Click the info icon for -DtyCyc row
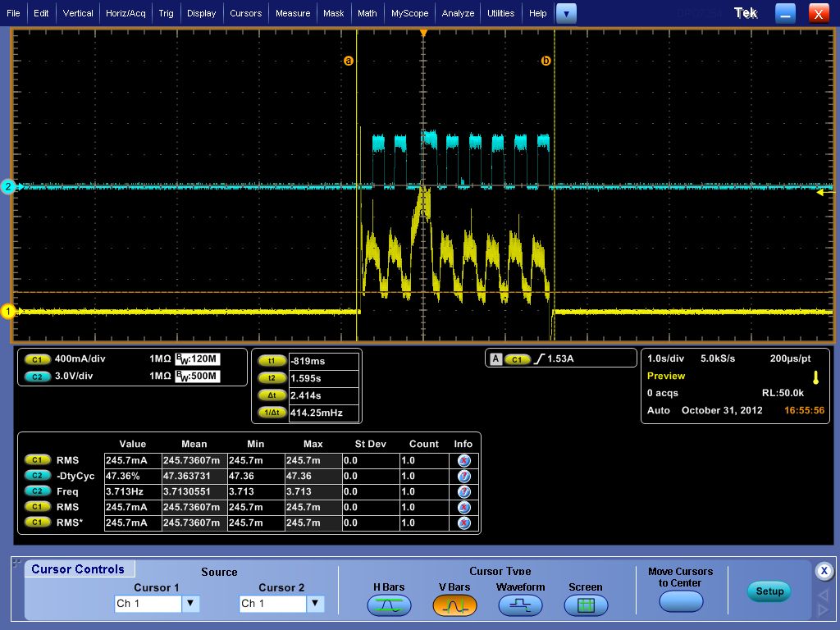 tap(464, 476)
